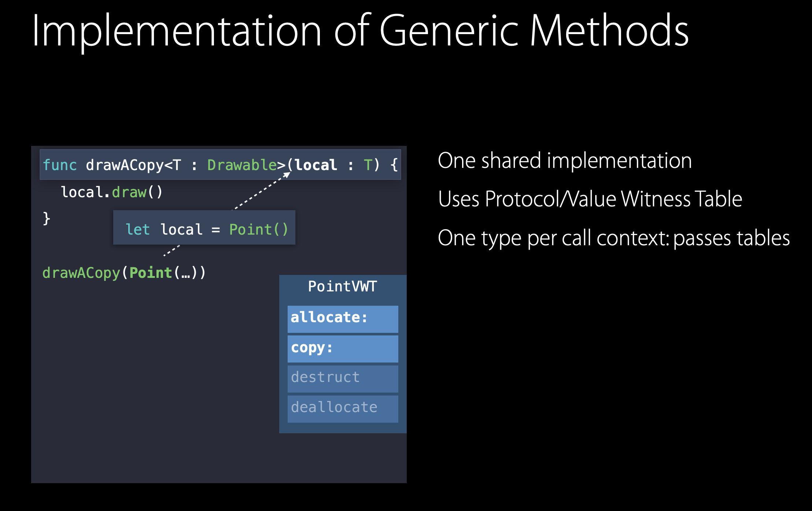Click the allocate: entry in PointVWT
This screenshot has width=812, height=511.
pyautogui.click(x=343, y=319)
